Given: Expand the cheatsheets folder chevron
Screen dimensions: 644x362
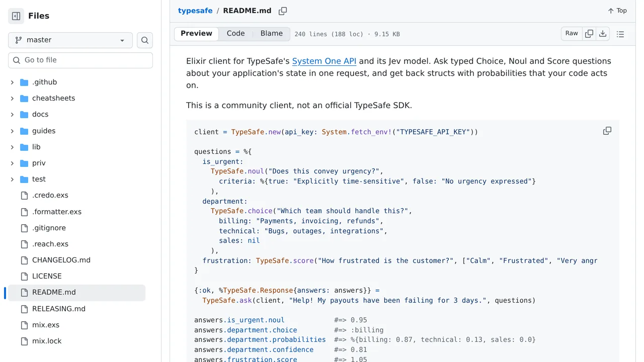Looking at the screenshot, I should (12, 99).
